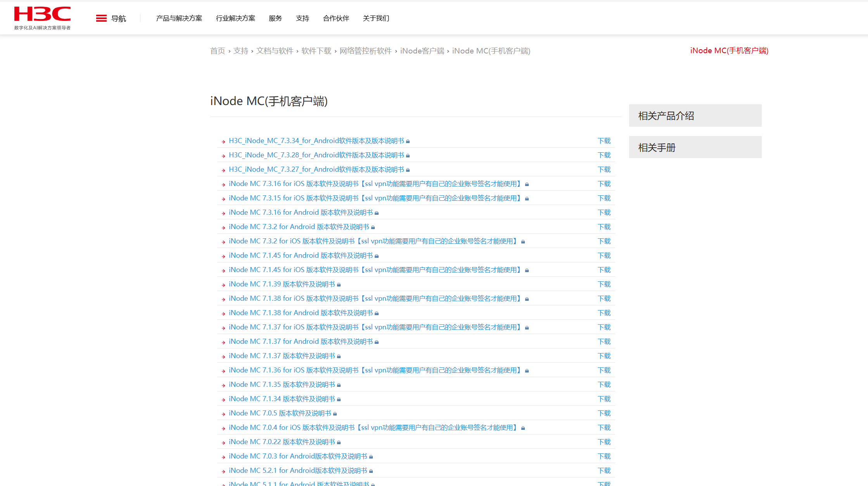Click red arrow before 7.3.28 Android entry
Image resolution: width=868 pixels, height=486 pixels.
(223, 156)
